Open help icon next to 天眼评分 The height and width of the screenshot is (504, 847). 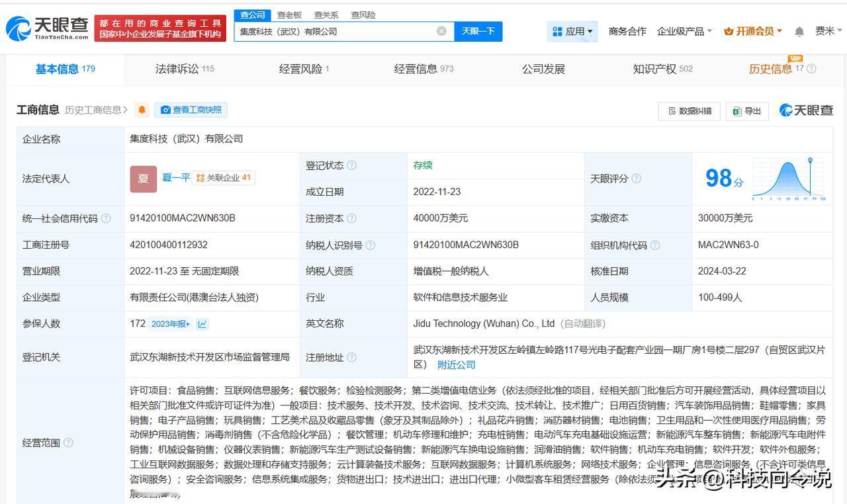point(636,179)
